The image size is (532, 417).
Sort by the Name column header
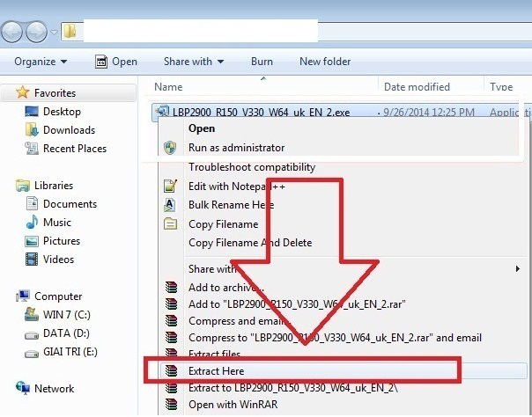[168, 87]
